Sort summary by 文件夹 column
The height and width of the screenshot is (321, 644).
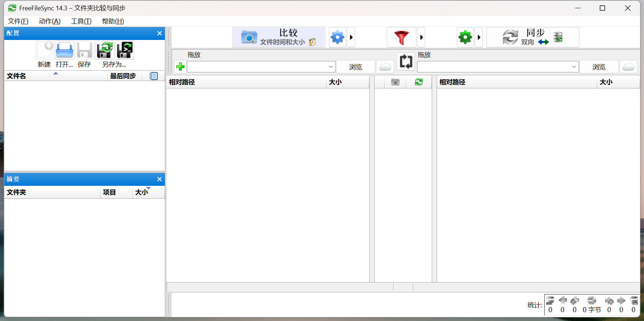[x=52, y=192]
